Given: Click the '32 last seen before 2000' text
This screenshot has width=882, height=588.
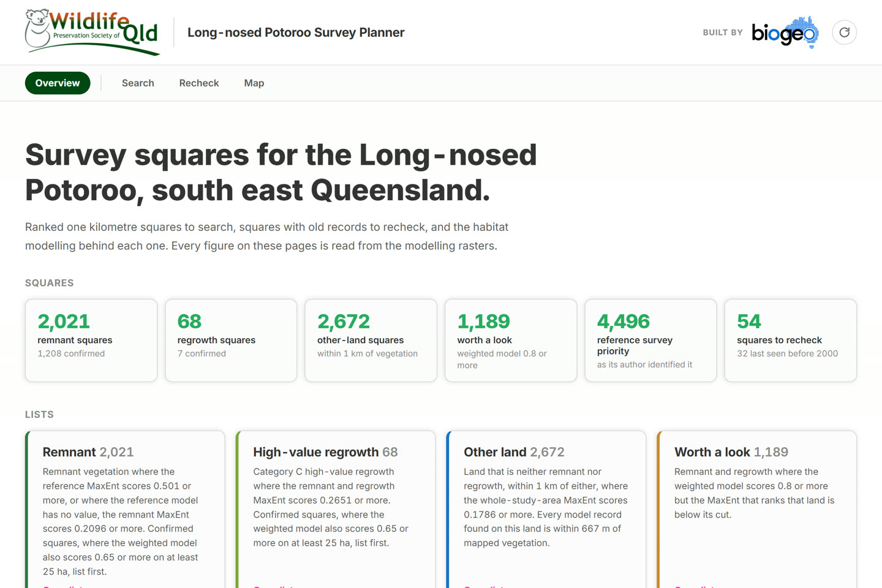Looking at the screenshot, I should [788, 353].
